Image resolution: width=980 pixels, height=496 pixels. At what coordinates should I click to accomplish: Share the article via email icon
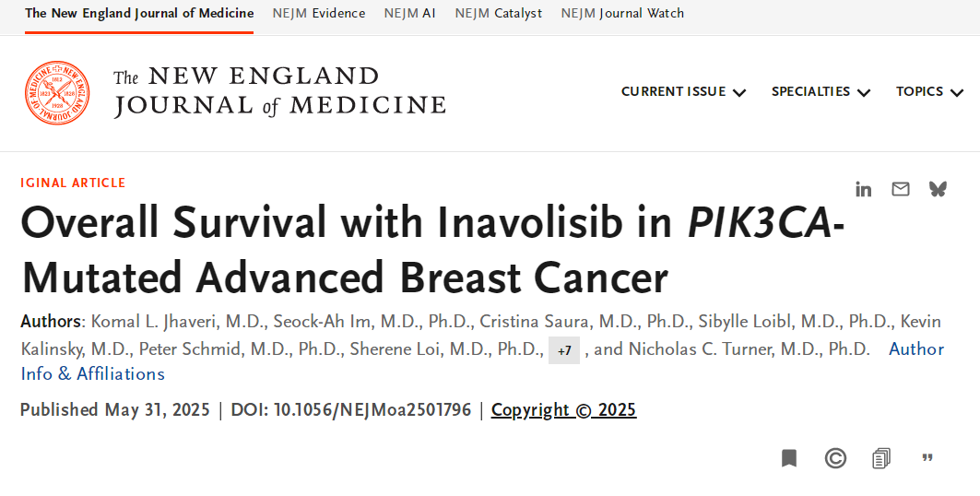click(x=900, y=189)
